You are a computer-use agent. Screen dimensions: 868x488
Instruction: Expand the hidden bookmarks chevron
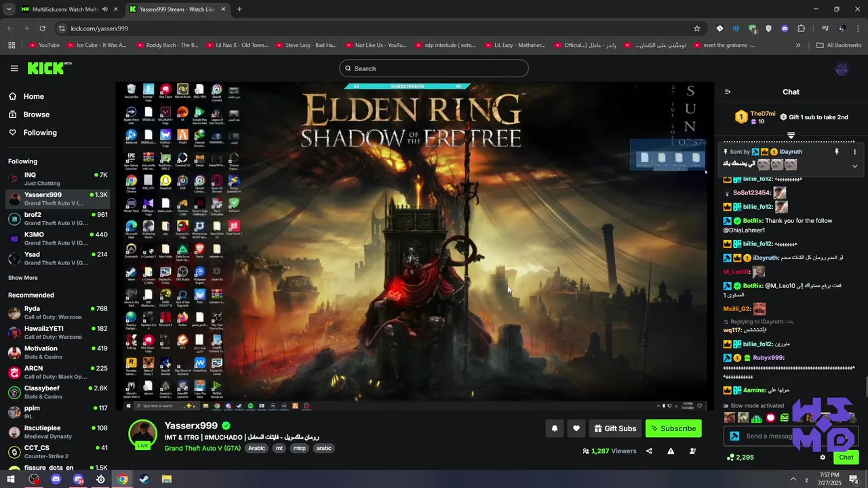point(798,45)
